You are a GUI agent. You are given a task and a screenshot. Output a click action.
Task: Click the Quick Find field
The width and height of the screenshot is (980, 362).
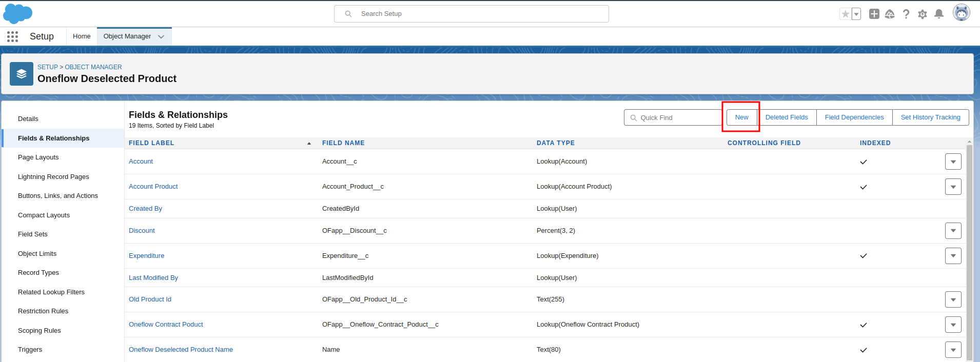click(x=673, y=117)
